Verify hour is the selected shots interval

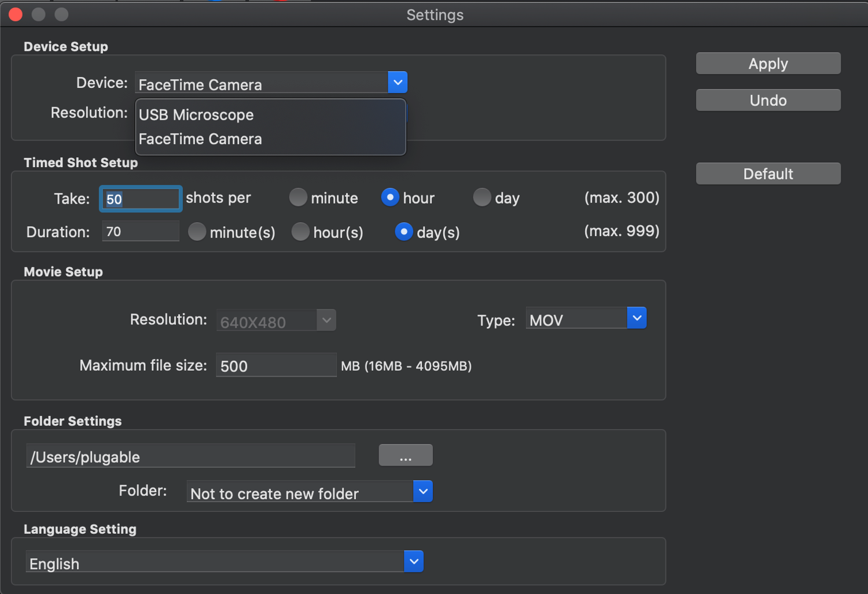(x=391, y=197)
